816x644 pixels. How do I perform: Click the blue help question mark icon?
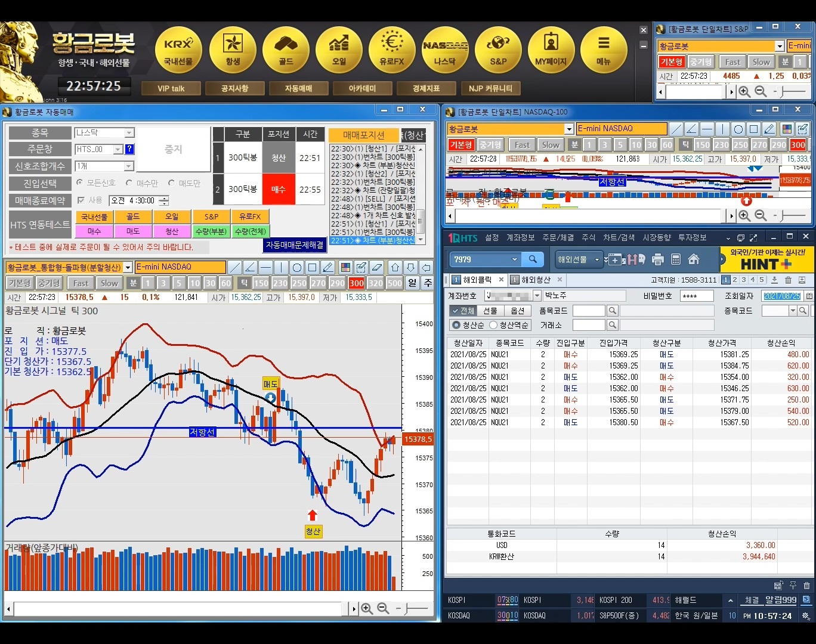coord(129,149)
